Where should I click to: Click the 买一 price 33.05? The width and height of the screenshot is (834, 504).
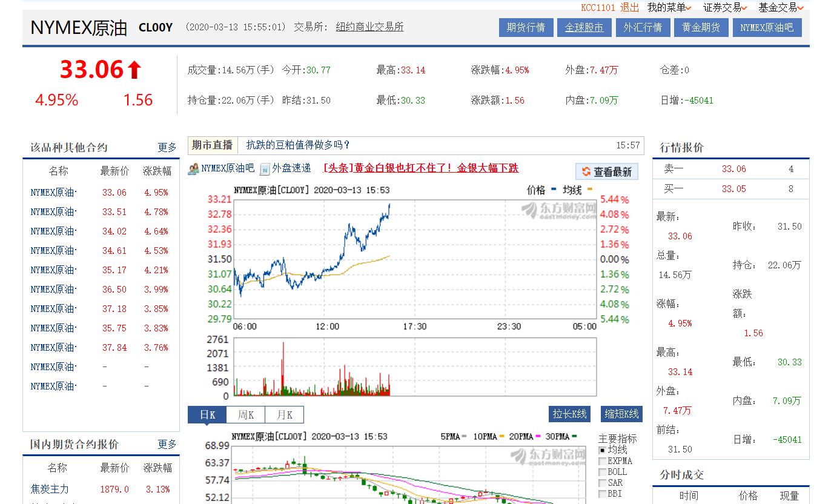(x=734, y=189)
